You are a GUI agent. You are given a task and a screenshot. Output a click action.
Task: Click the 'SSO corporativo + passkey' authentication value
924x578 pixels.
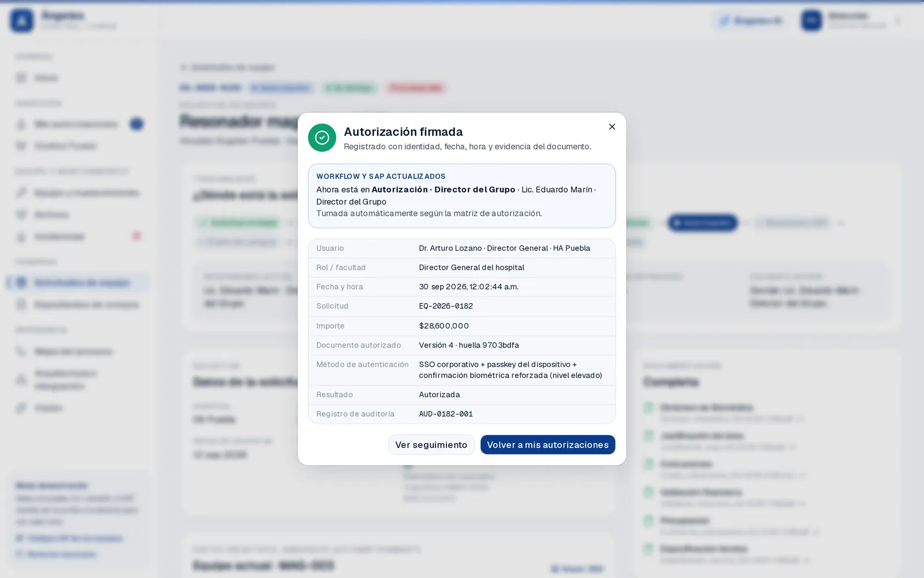coord(511,370)
